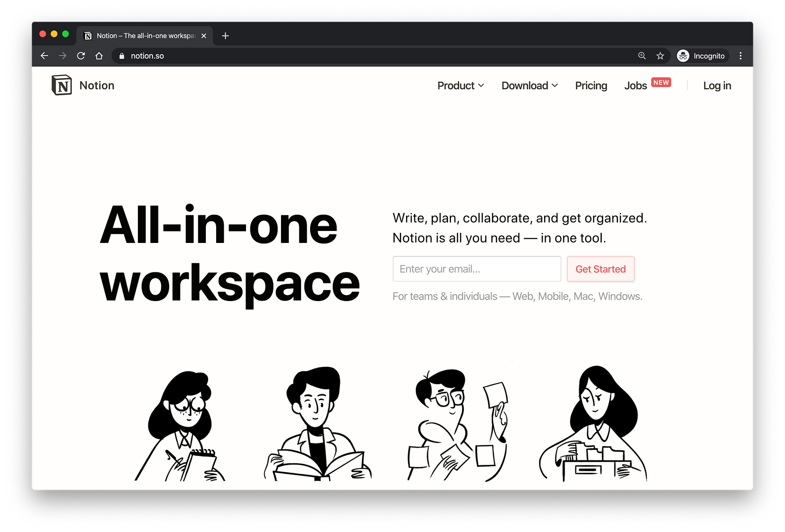Click the text 'Write, plan, collaborate, and get organized.'

520,218
